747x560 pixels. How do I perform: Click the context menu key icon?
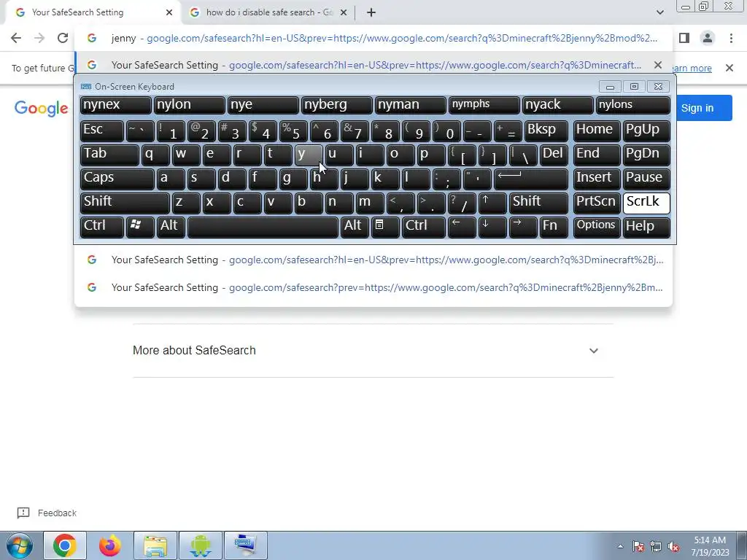pyautogui.click(x=385, y=227)
